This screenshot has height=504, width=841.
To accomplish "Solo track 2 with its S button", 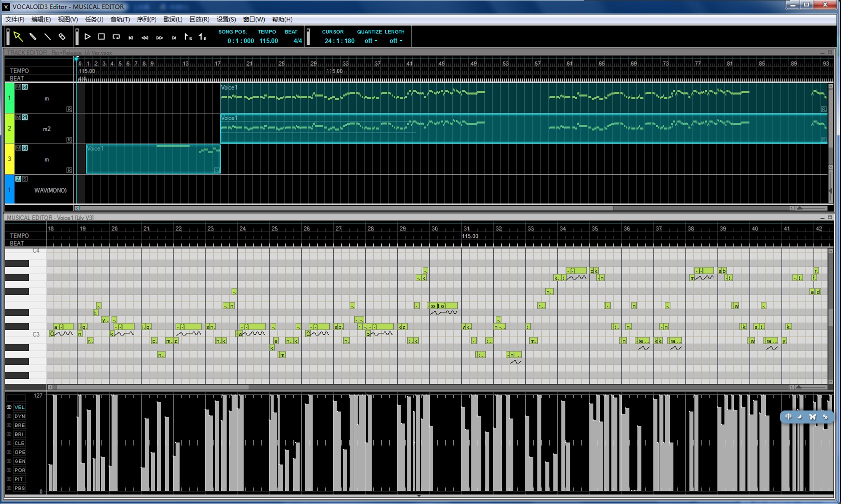I will coord(25,117).
